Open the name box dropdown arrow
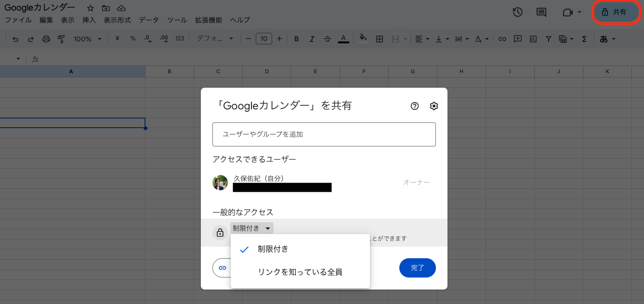The image size is (644, 304). point(18,59)
